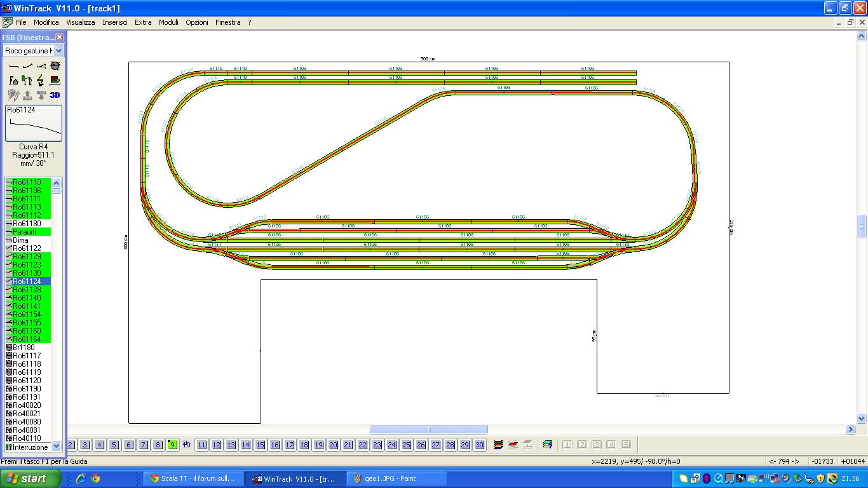Toggle layer 30 button
This screenshot has width=868, height=488.
coord(479,445)
